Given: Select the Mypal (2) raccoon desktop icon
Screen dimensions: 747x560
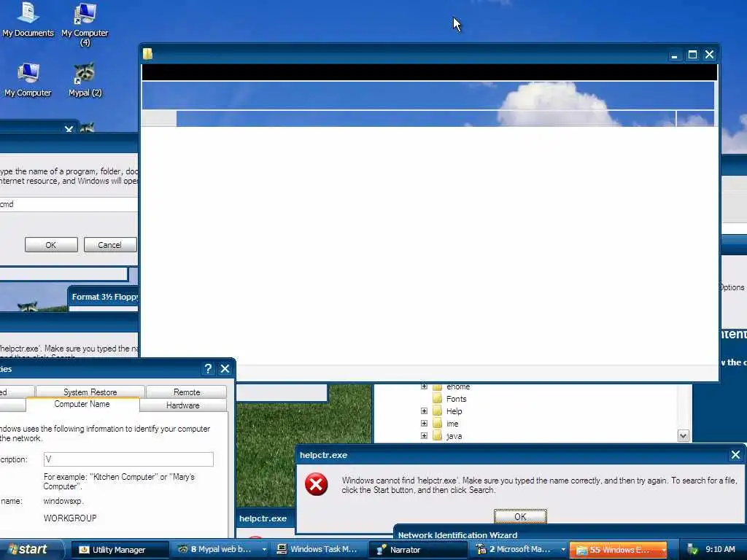Looking at the screenshot, I should coord(85,79).
